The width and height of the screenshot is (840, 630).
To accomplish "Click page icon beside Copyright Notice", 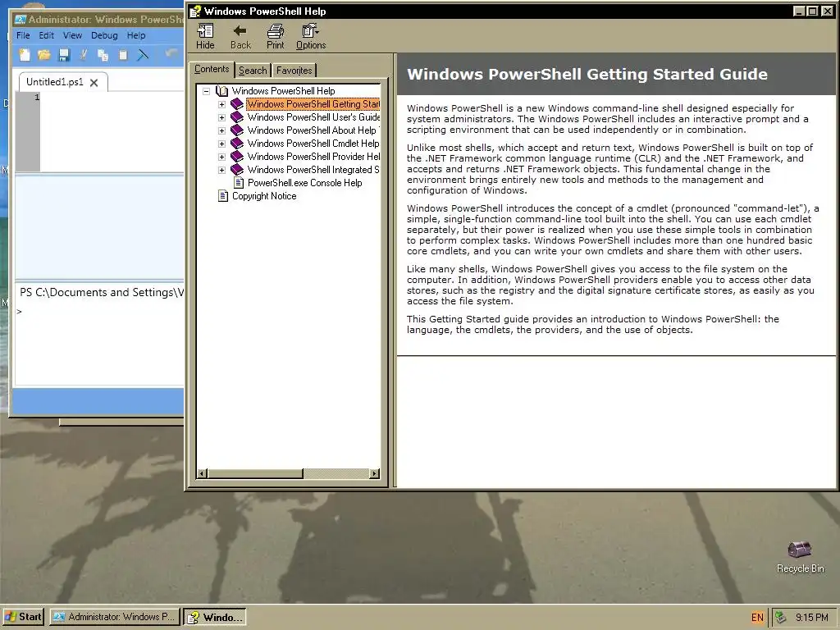I will pos(223,196).
